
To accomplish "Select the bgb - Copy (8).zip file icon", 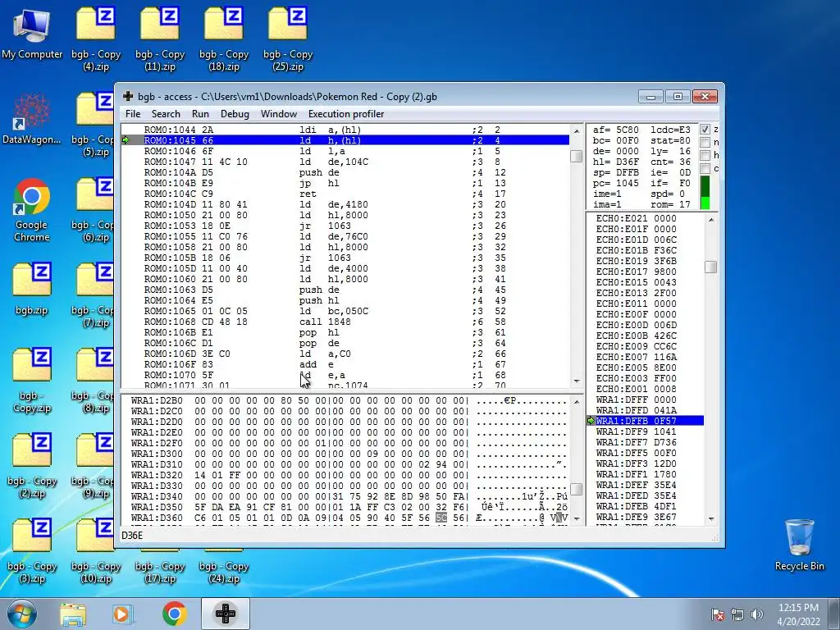I will click(94, 381).
